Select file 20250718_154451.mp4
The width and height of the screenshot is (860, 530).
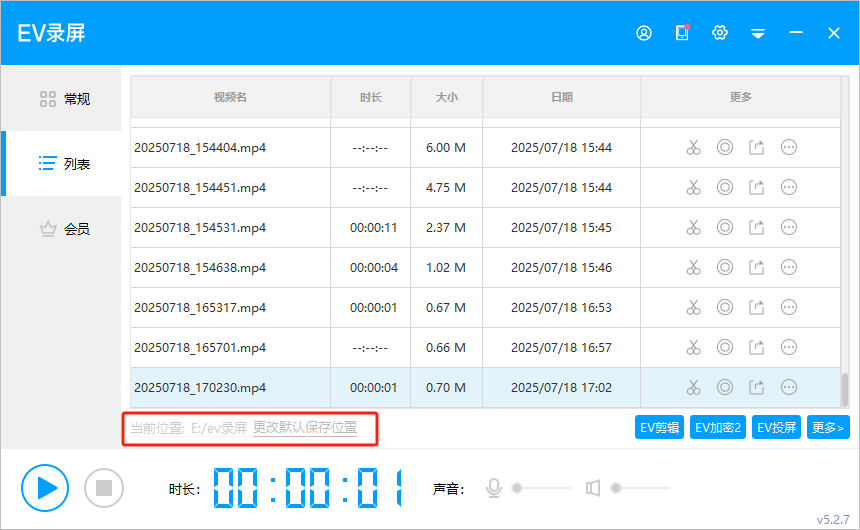click(200, 188)
